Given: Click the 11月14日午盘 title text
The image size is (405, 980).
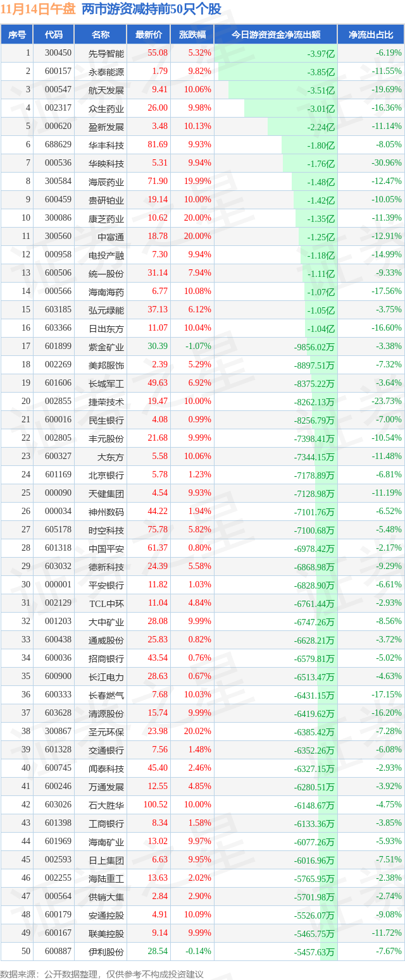Looking at the screenshot, I should [38, 9].
